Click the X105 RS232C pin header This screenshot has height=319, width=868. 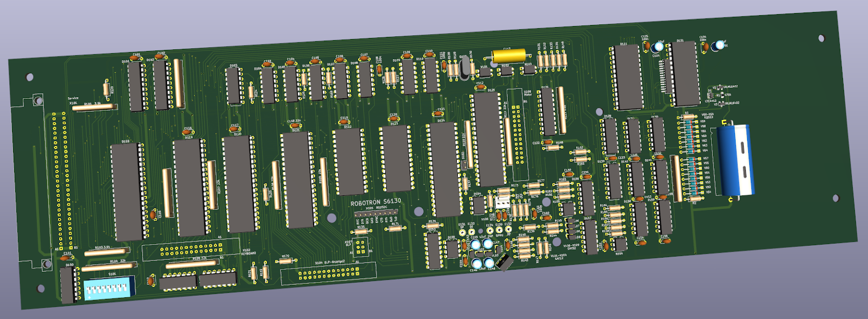point(376,214)
